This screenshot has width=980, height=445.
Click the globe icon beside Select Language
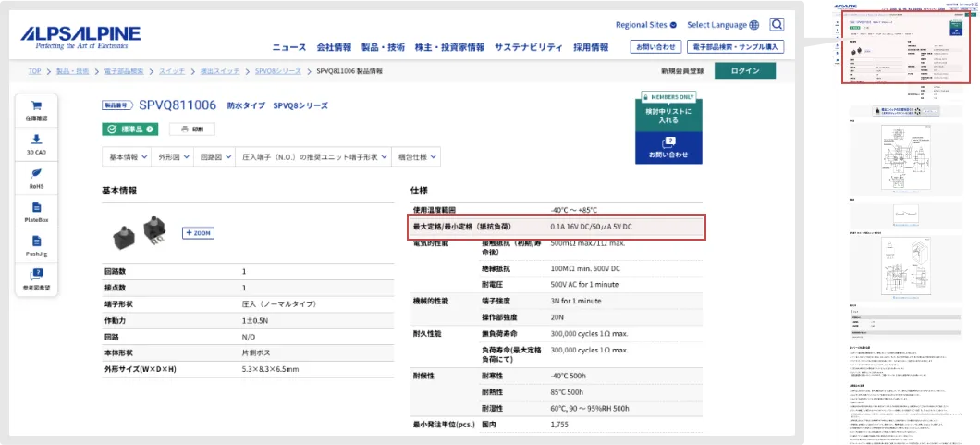click(753, 25)
